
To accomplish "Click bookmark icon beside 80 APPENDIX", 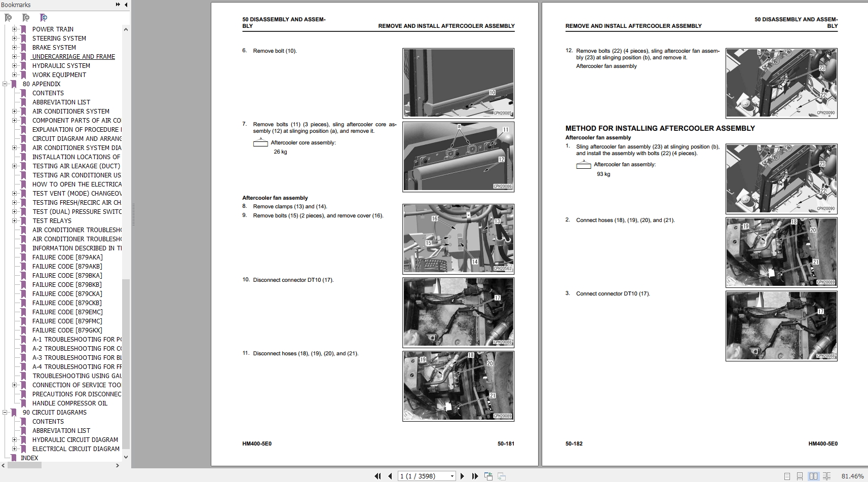I will (14, 84).
